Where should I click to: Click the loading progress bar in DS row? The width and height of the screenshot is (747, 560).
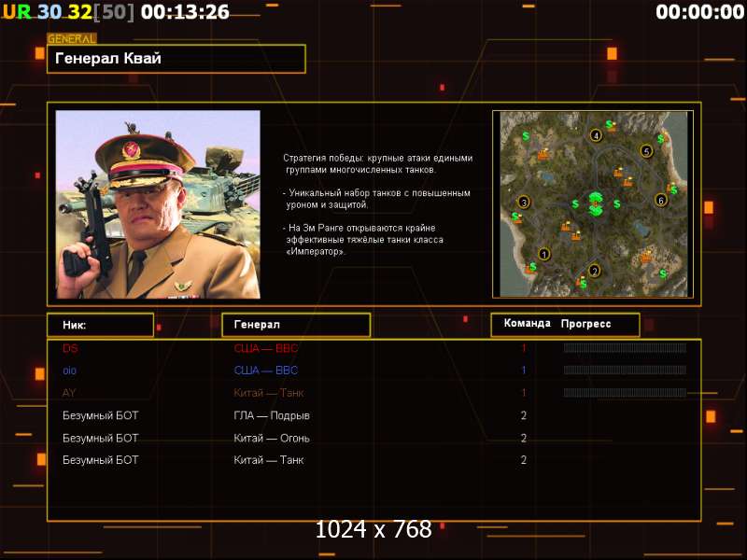(625, 348)
